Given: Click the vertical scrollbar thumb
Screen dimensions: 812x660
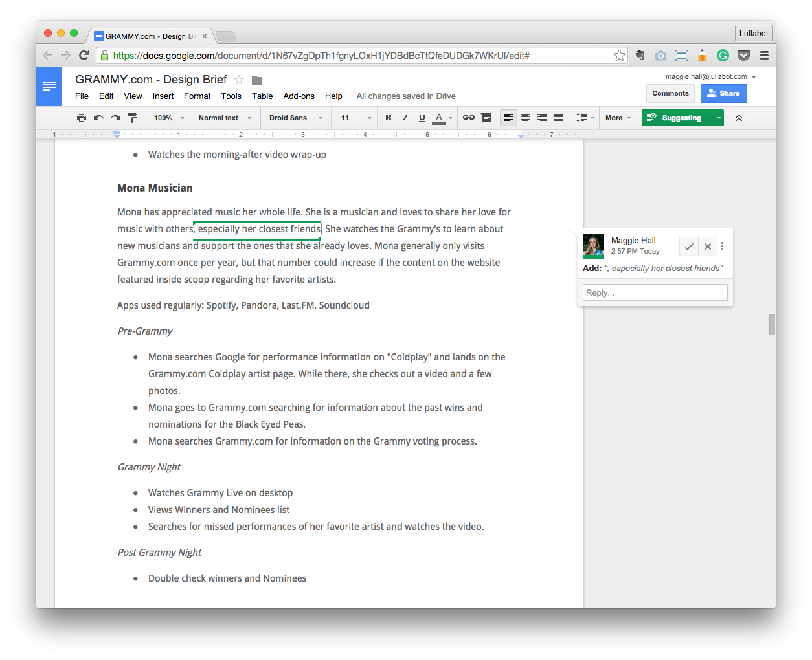Looking at the screenshot, I should click(772, 325).
